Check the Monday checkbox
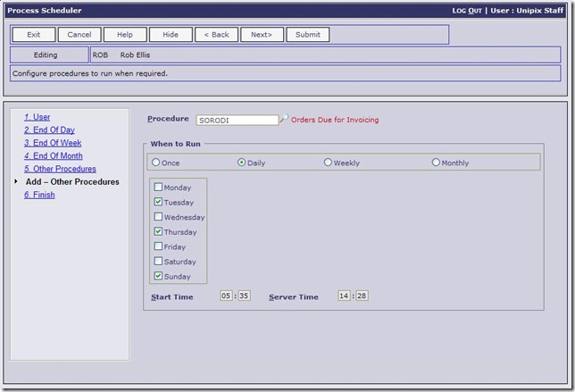The width and height of the screenshot is (575, 392). click(x=159, y=188)
